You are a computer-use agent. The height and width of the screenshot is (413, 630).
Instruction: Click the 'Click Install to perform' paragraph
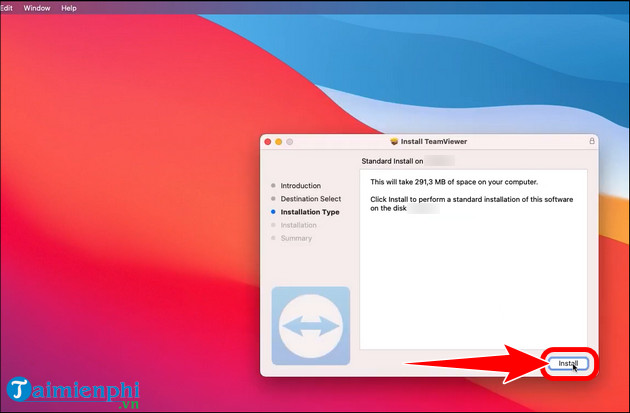tap(472, 204)
